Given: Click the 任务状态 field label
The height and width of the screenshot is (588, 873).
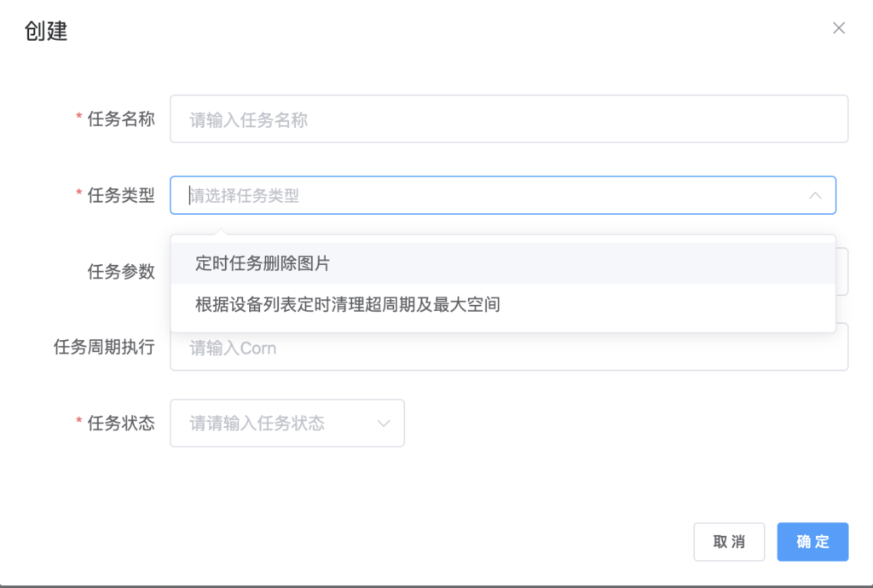Looking at the screenshot, I should click(x=121, y=424).
